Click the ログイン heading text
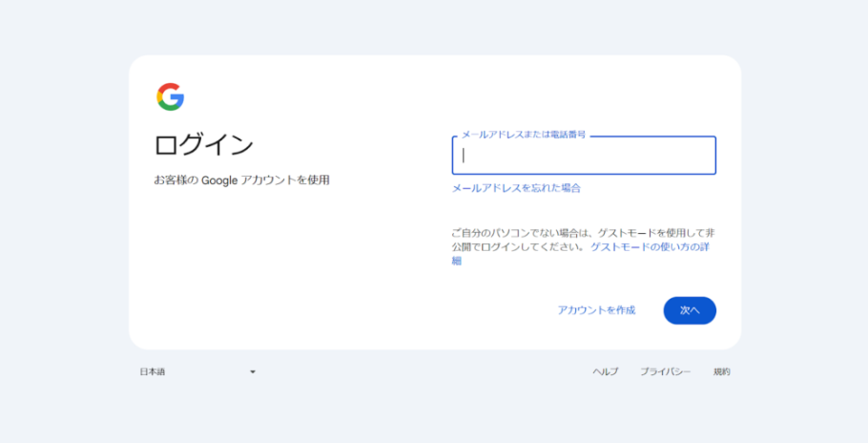The width and height of the screenshot is (868, 443). click(x=204, y=145)
